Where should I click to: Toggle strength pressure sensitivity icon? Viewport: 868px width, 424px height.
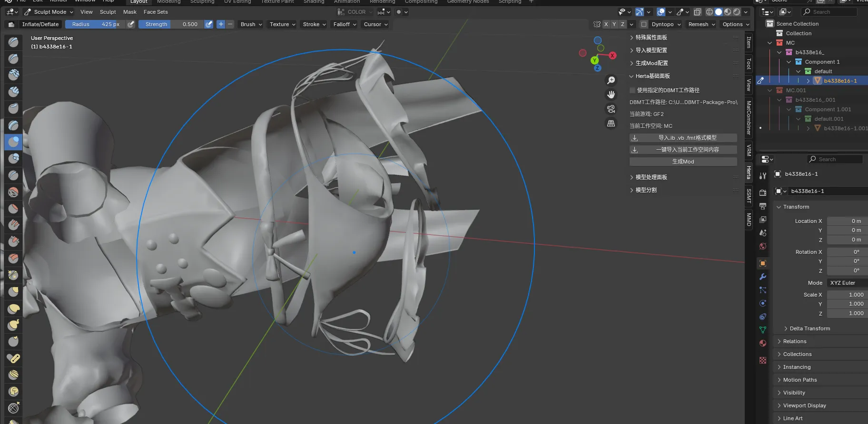(x=208, y=24)
